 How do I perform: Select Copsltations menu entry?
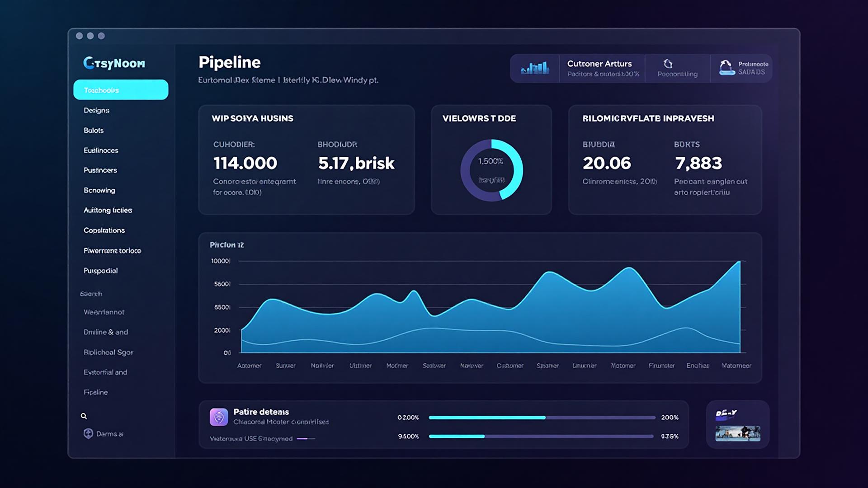coord(104,230)
